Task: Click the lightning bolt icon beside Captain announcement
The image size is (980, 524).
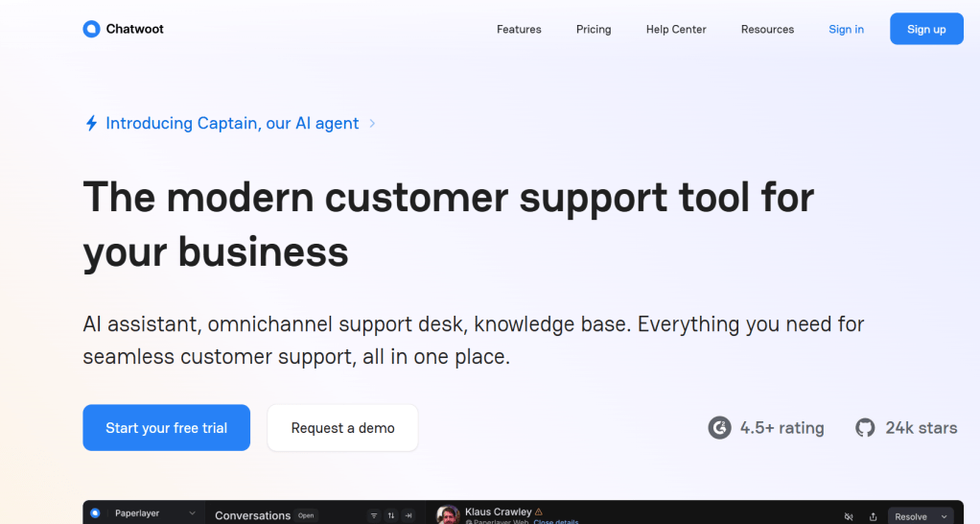Action: point(91,124)
